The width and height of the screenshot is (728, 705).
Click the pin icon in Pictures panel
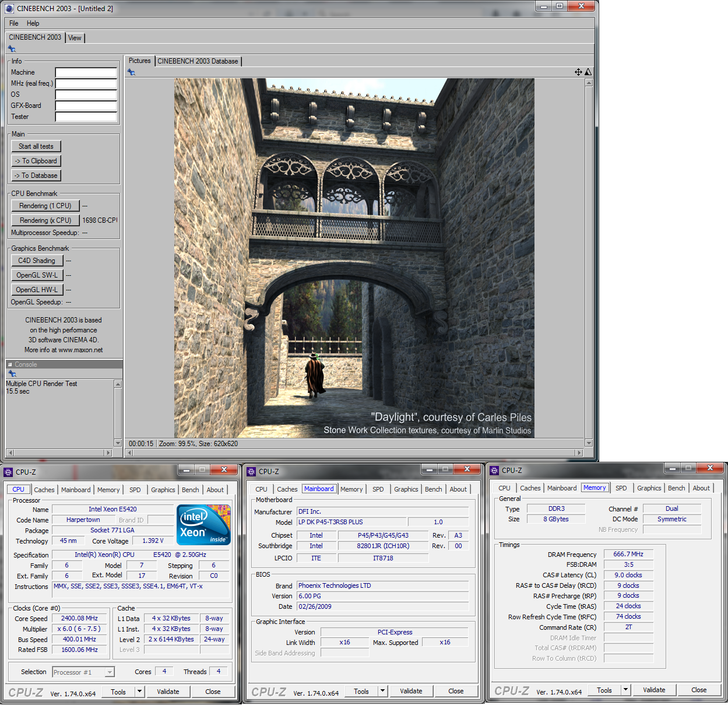(131, 72)
